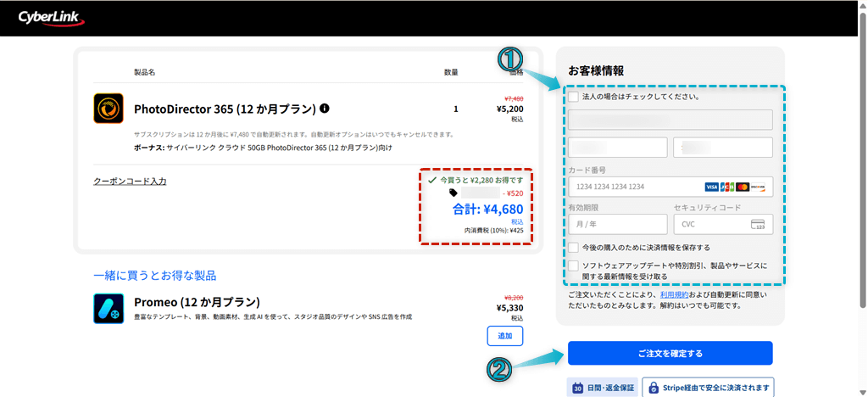This screenshot has height=397, width=868.
Task: Click the 日間・返金保証 badge
Action: coord(603,387)
